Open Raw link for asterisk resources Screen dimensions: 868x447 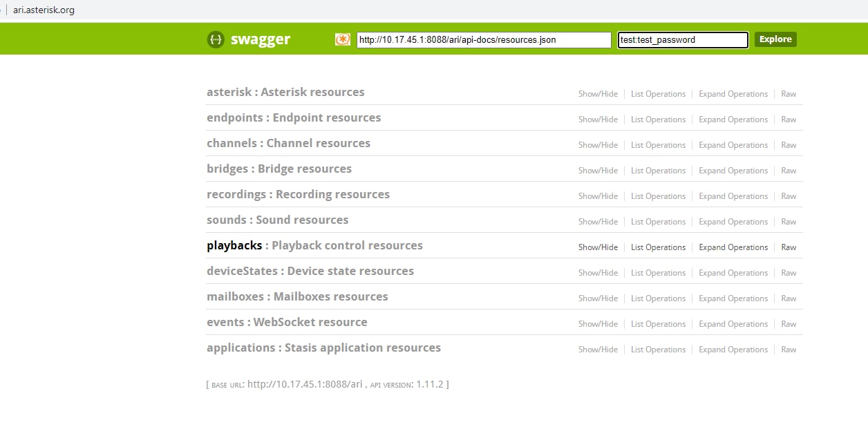tap(789, 94)
